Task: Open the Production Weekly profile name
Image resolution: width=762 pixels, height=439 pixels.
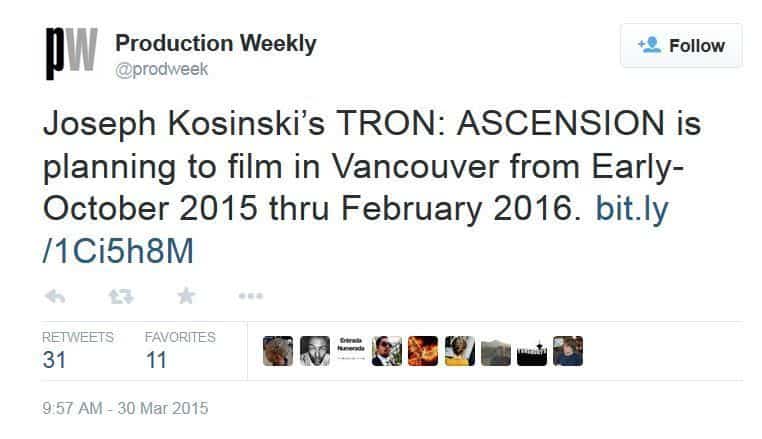Action: click(216, 43)
